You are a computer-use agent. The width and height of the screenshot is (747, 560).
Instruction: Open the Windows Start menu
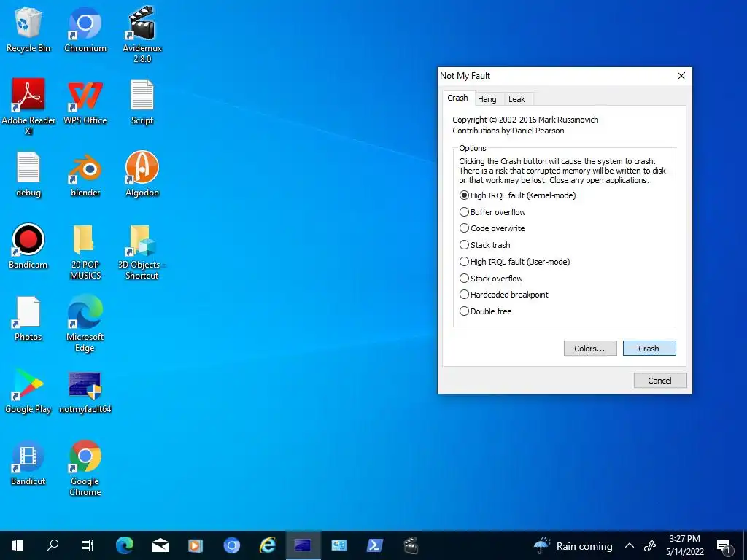coord(18,545)
